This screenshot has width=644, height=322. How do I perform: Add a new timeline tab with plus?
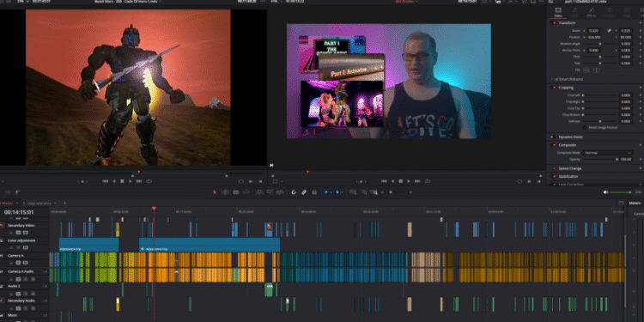pyautogui.click(x=64, y=203)
